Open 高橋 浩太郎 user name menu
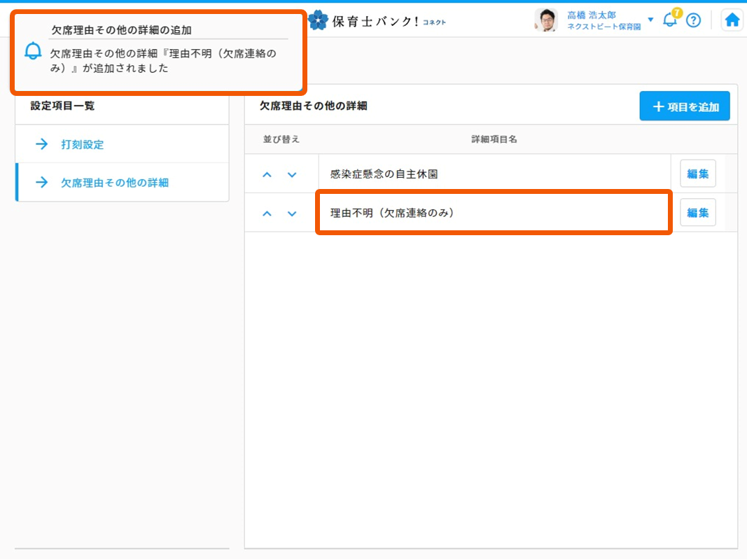Image resolution: width=747 pixels, height=560 pixels. point(593,15)
